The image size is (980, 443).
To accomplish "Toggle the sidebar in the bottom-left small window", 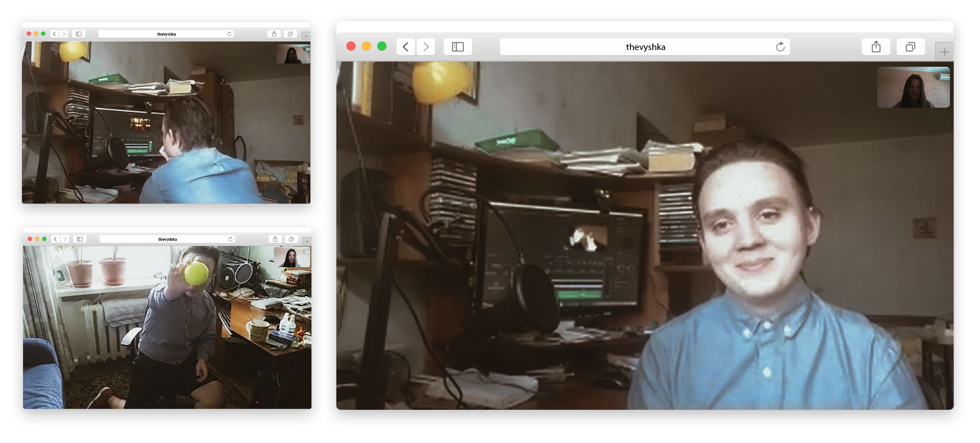I will click(x=80, y=239).
